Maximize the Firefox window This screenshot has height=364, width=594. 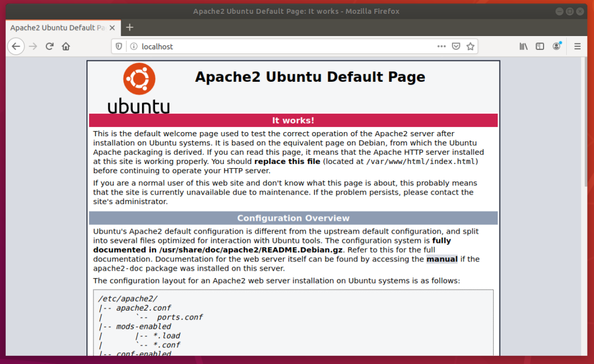click(570, 11)
